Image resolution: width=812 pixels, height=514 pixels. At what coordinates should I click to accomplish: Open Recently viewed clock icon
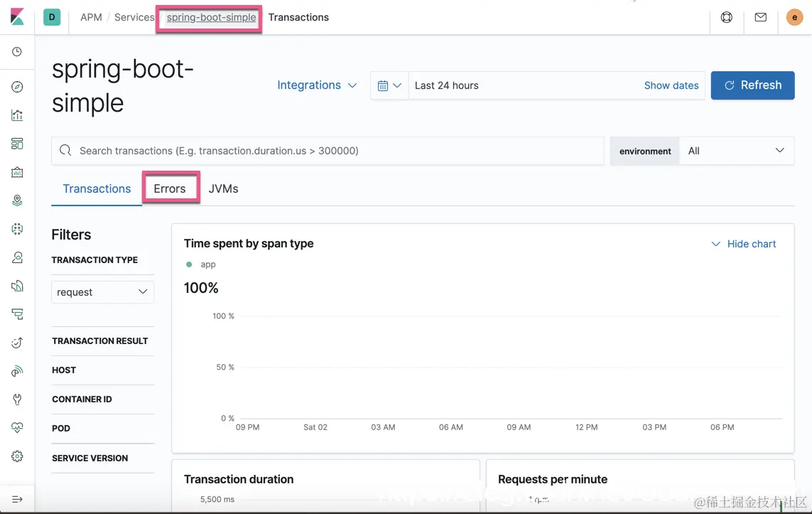17,52
